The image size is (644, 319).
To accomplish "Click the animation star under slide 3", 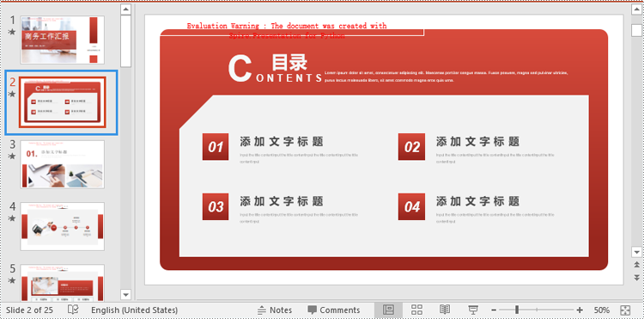I will tap(12, 156).
